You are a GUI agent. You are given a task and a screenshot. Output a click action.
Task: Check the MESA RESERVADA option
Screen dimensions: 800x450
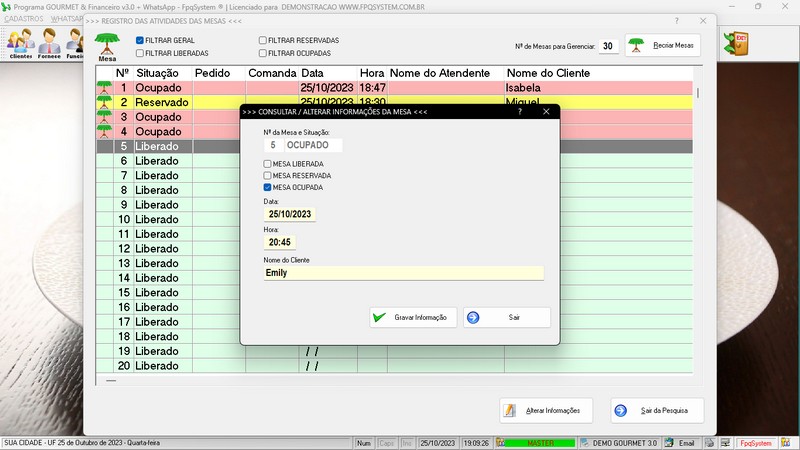click(x=267, y=176)
